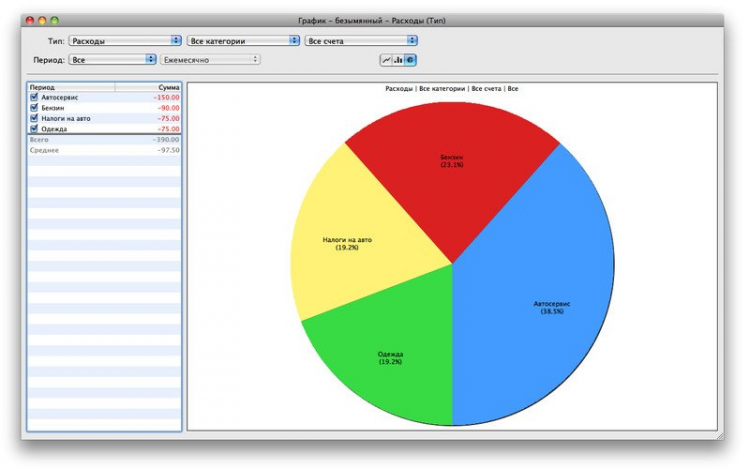This screenshot has width=750, height=469.
Task: Sort by the Сумма column header
Action: click(x=148, y=87)
